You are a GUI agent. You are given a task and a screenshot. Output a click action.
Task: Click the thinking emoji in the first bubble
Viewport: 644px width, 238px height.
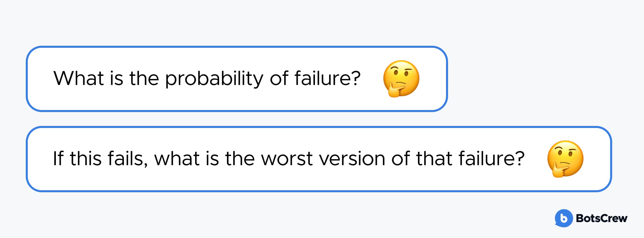click(401, 78)
